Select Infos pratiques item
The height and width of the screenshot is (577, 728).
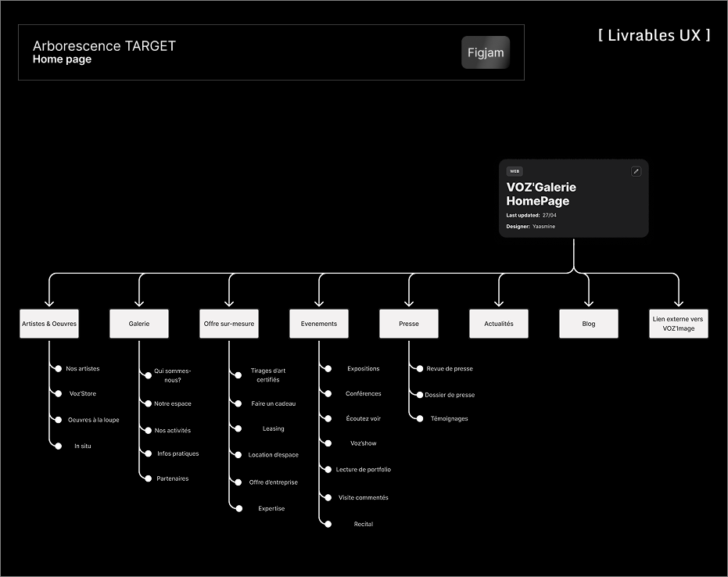click(178, 453)
